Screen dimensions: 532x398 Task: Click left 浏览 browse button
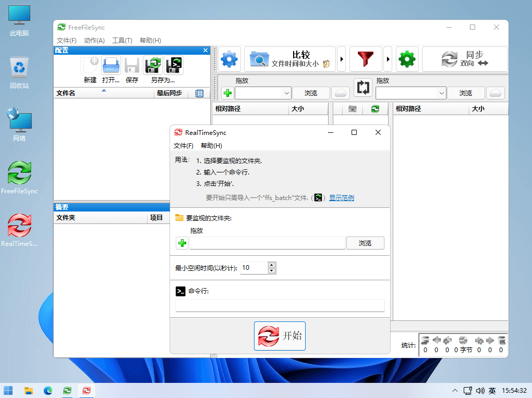point(311,93)
